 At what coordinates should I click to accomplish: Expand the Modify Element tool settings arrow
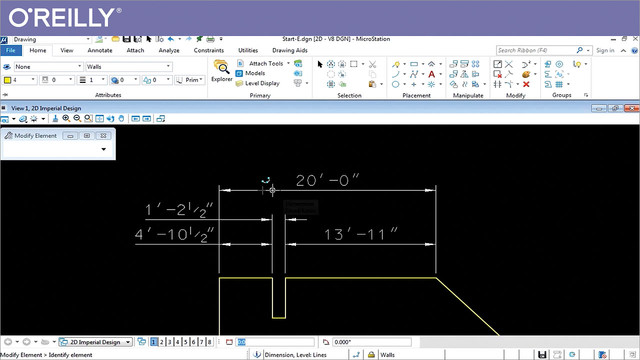(x=104, y=149)
